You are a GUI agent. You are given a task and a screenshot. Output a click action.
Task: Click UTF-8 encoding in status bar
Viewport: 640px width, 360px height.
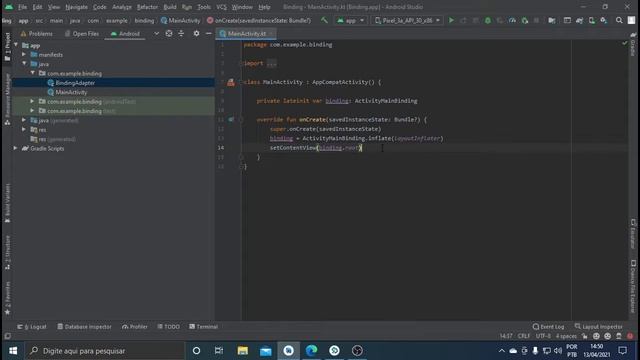543,336
